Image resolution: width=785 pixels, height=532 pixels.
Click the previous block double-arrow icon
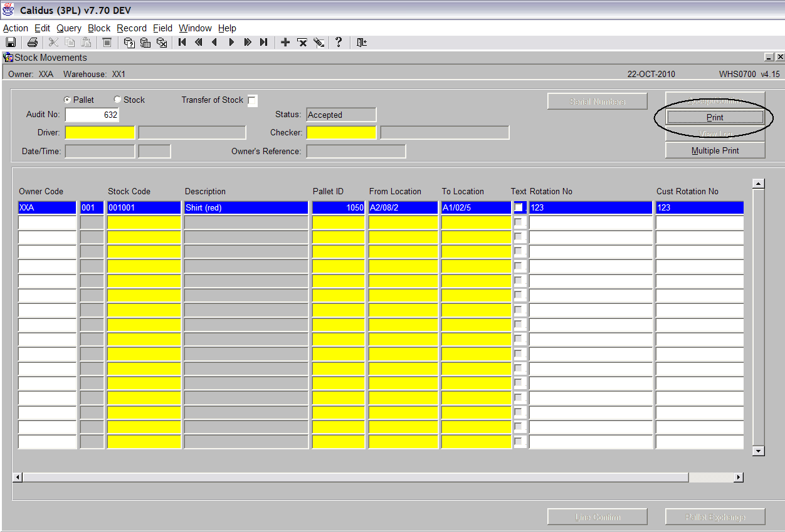point(199,43)
